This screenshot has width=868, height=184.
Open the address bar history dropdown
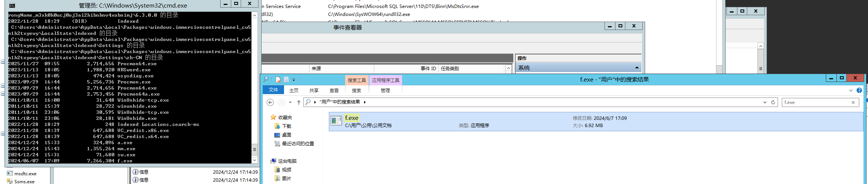765,102
